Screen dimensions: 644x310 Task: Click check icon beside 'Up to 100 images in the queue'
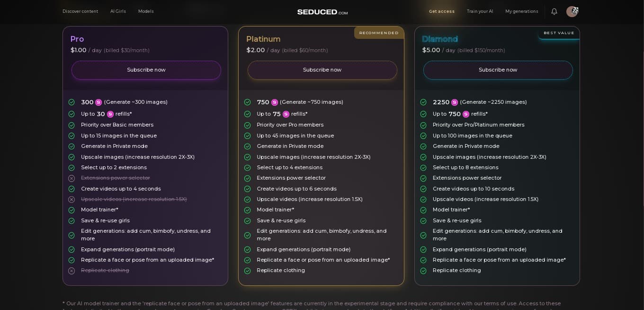click(423, 136)
